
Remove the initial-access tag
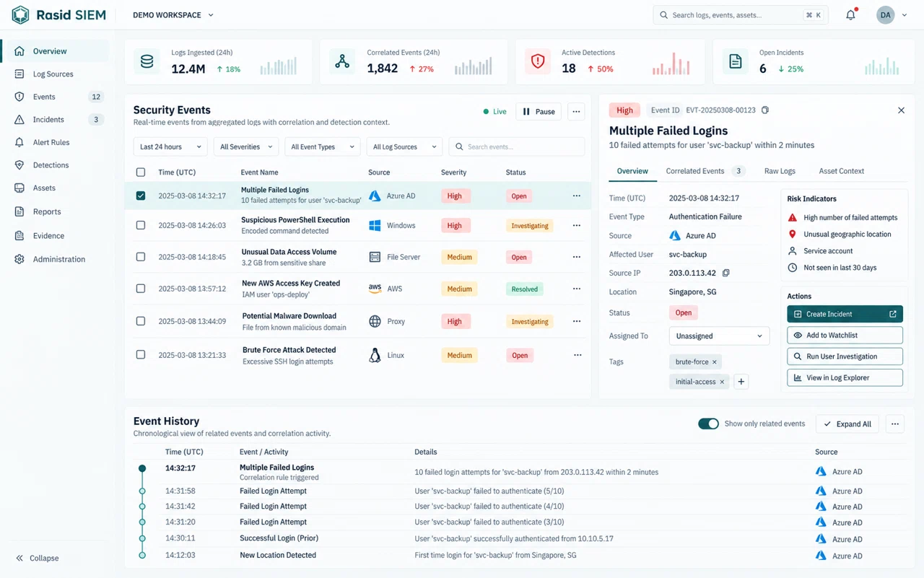click(x=722, y=382)
